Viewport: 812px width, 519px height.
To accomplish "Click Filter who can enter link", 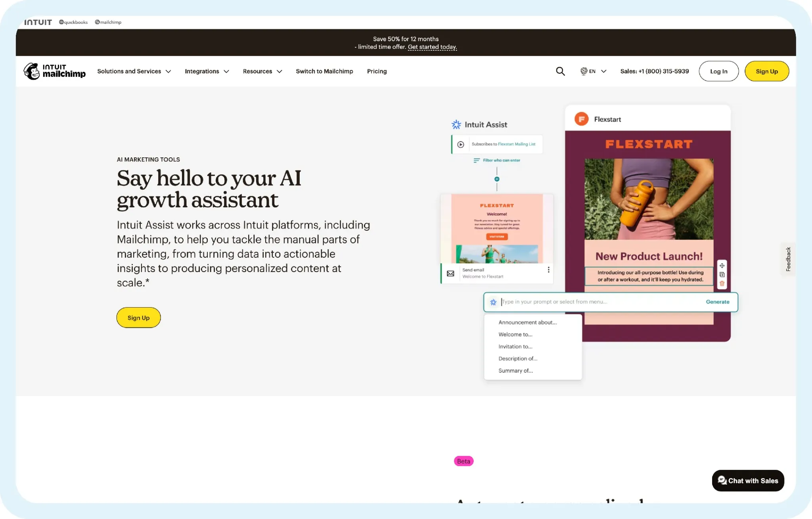I will 502,160.
